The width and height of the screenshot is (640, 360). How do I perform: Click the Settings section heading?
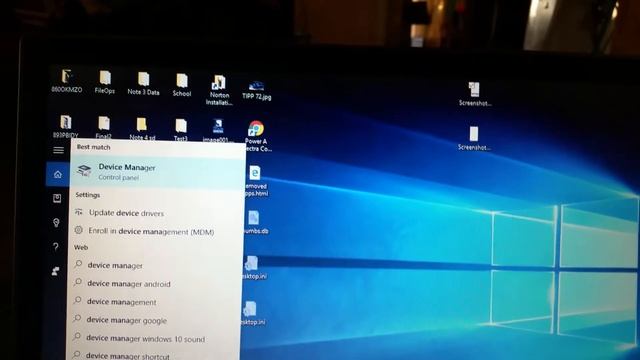click(87, 195)
